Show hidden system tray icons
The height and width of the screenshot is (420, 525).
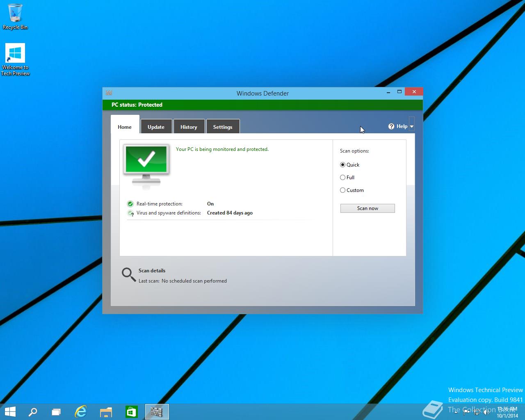(456, 412)
